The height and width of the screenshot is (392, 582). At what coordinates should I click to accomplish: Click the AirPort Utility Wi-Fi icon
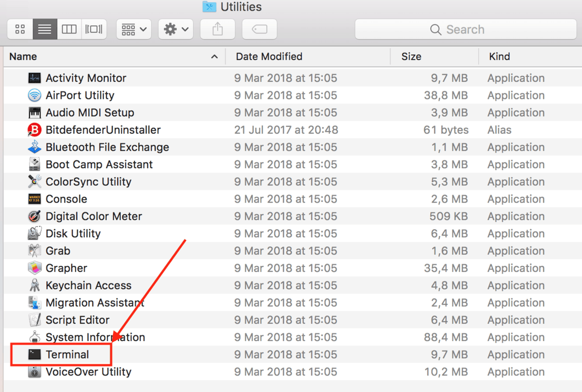click(35, 95)
